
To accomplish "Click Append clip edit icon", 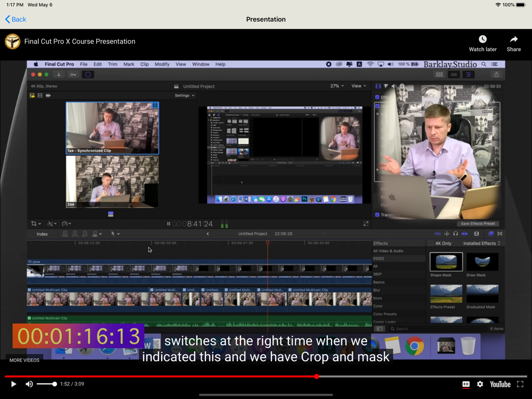I will pyautogui.click(x=85, y=234).
